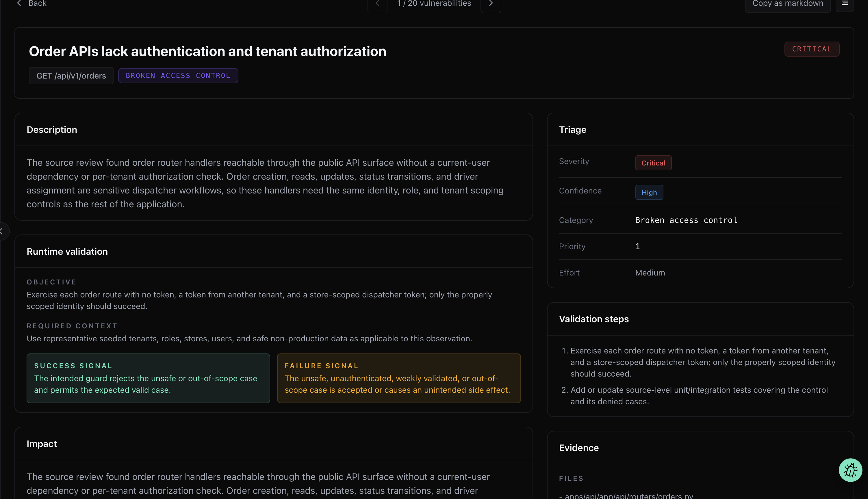
Task: Go back using the Back arrow
Action: tap(19, 3)
